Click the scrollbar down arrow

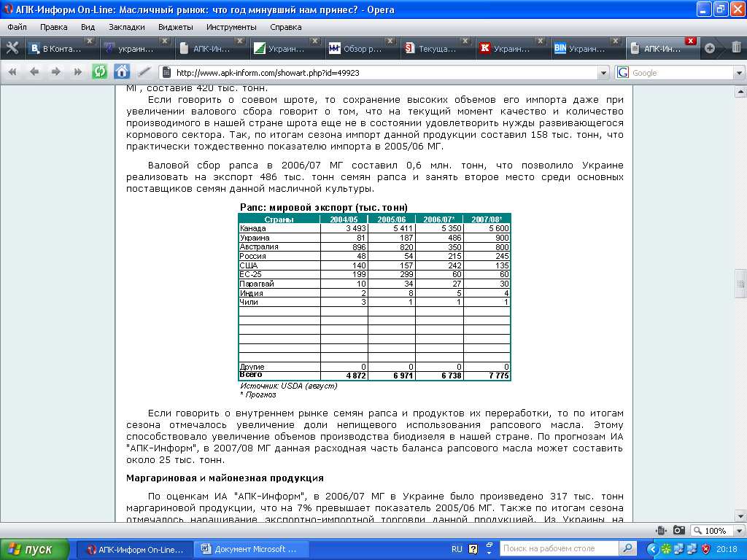(740, 516)
